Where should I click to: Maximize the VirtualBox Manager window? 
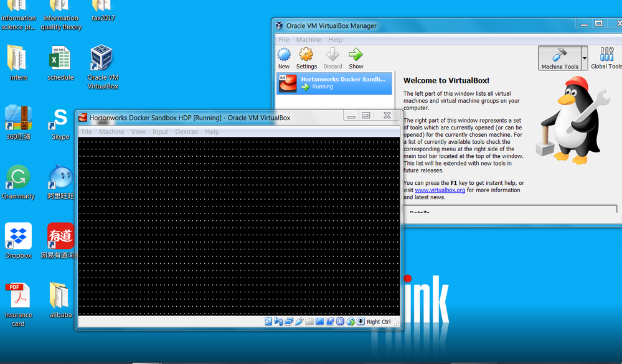[x=599, y=24]
